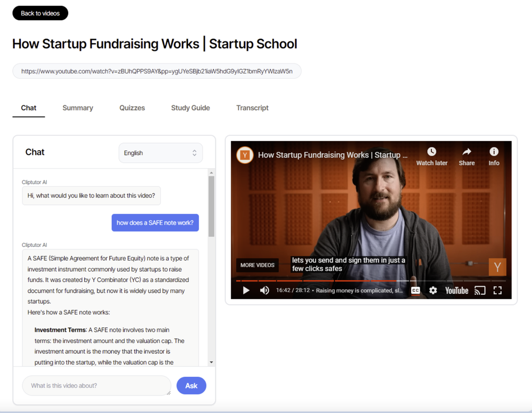Click the chat scrollbar down arrow
Image resolution: width=532 pixels, height=413 pixels.
click(211, 362)
